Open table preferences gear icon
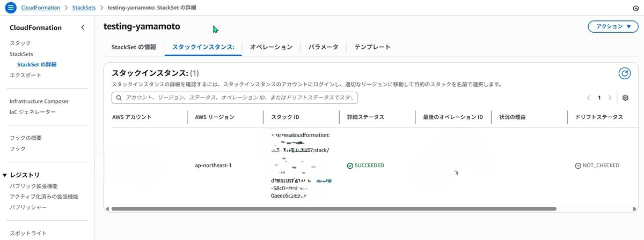 point(625,97)
